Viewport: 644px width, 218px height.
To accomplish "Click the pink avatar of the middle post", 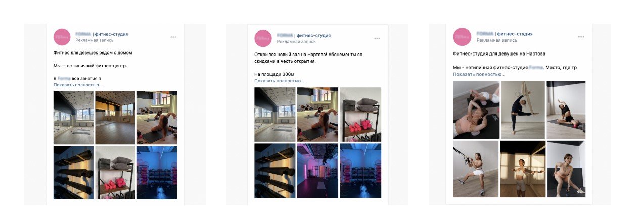I will [263, 38].
